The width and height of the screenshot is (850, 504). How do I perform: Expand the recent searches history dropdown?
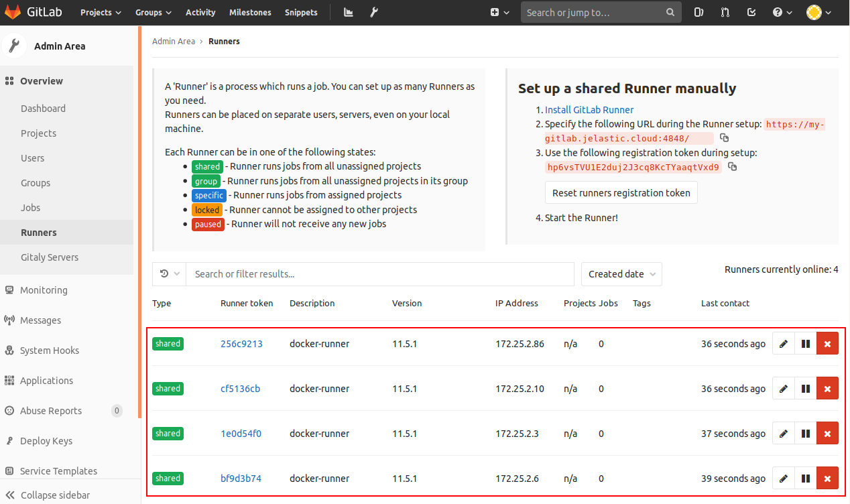coord(170,274)
